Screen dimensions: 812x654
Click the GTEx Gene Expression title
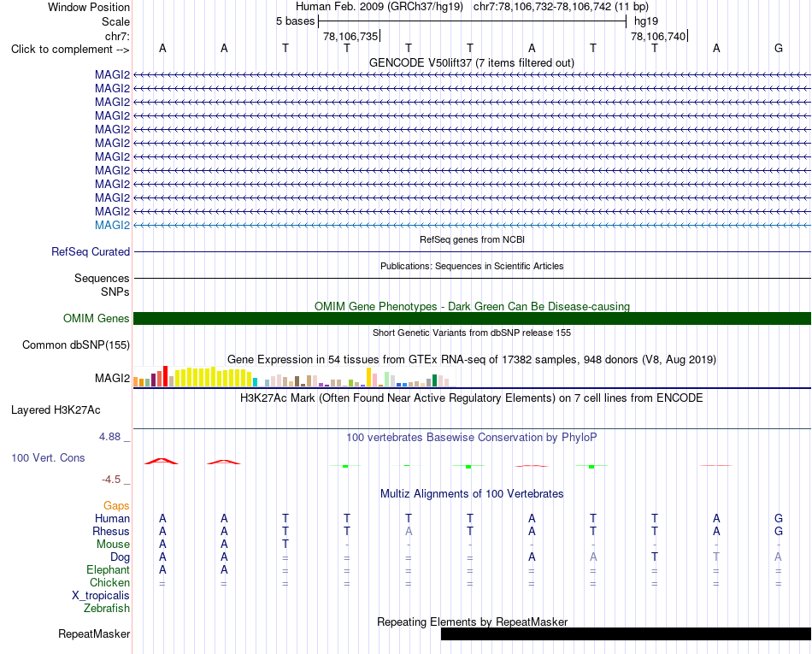point(472,359)
